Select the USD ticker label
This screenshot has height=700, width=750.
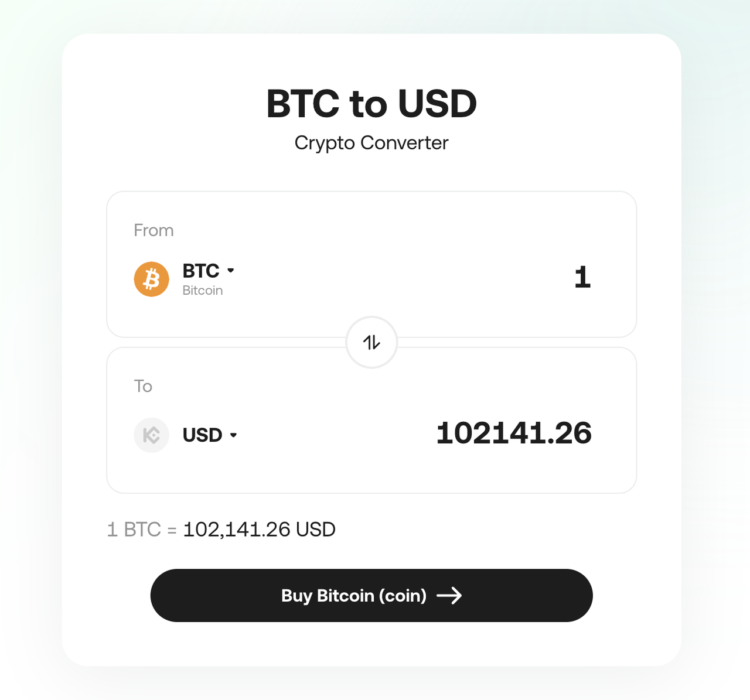click(202, 435)
